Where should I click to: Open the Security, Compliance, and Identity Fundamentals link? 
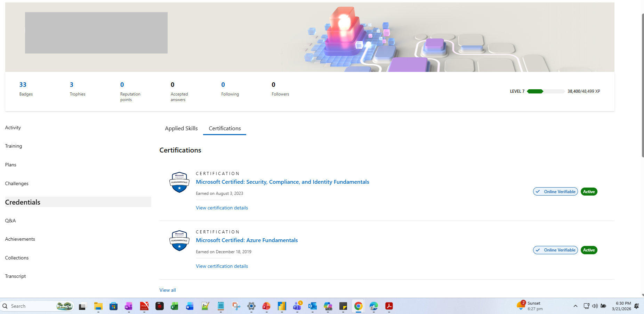pos(282,182)
